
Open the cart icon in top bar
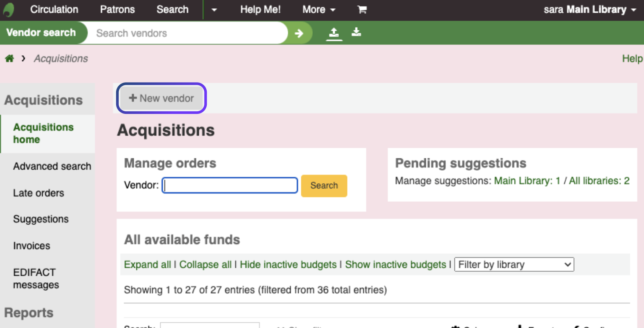[x=362, y=10]
